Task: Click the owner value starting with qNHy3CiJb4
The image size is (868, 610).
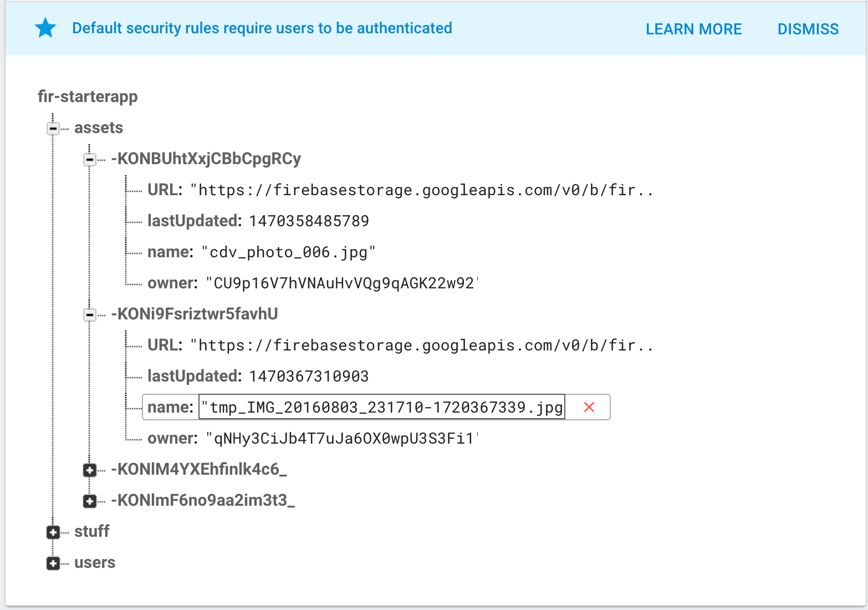Action: click(x=341, y=439)
